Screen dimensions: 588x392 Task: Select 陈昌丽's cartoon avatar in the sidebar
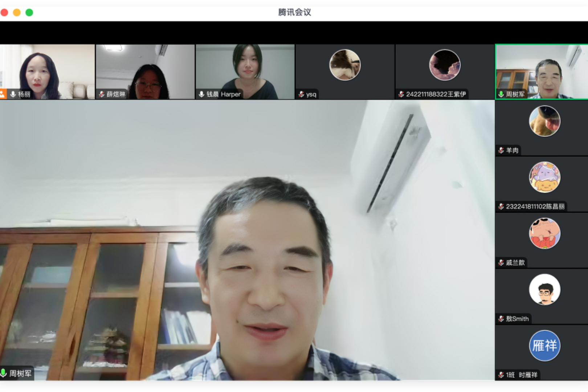click(x=544, y=177)
